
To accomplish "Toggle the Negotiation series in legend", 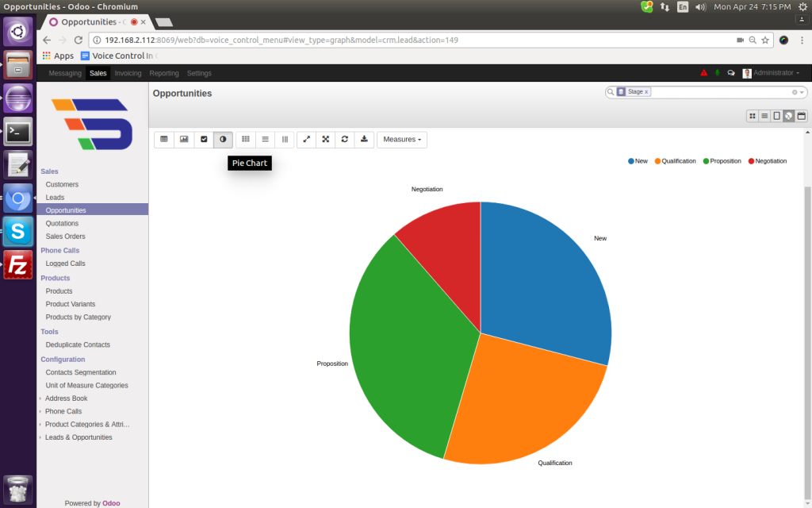I will pos(766,161).
